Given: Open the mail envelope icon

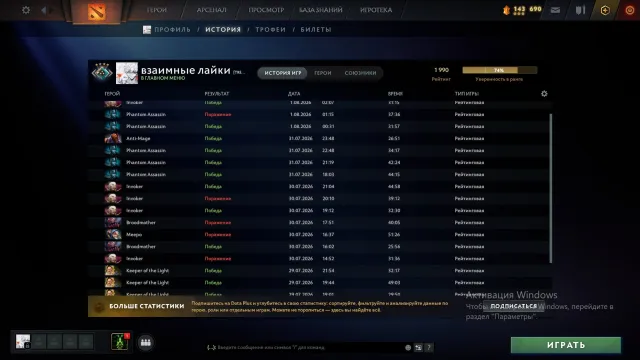Looking at the screenshot, I should pos(555,10).
